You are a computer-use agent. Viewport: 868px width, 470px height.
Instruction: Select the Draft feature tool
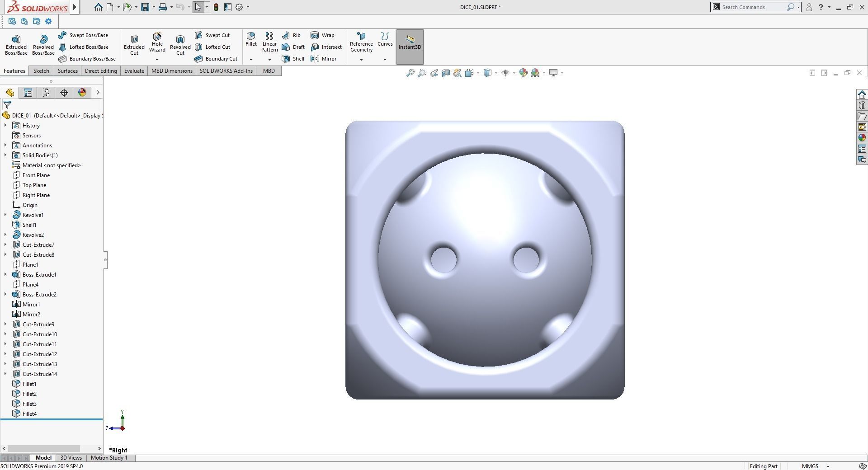coord(293,47)
